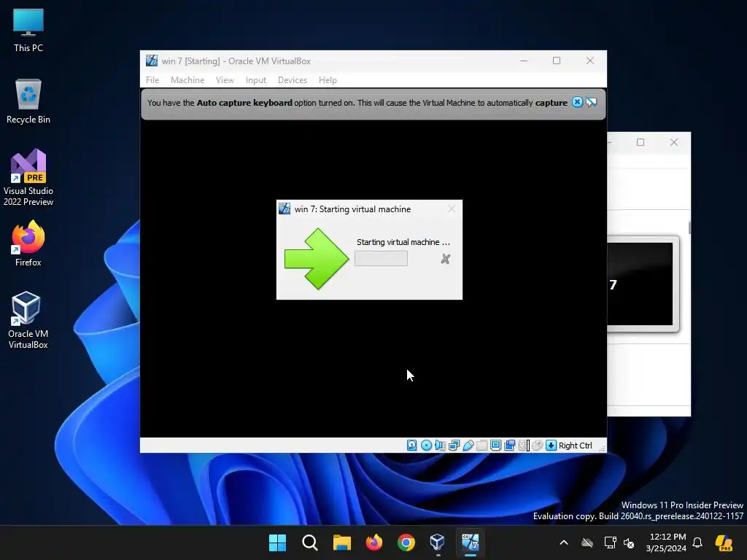Close the Starting virtual machine dialog
Image resolution: width=747 pixels, height=560 pixels.
pyautogui.click(x=451, y=209)
